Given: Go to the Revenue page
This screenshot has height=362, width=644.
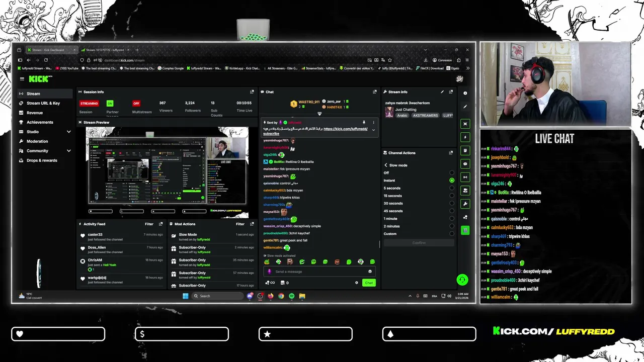Looking at the screenshot, I should (45, 113).
